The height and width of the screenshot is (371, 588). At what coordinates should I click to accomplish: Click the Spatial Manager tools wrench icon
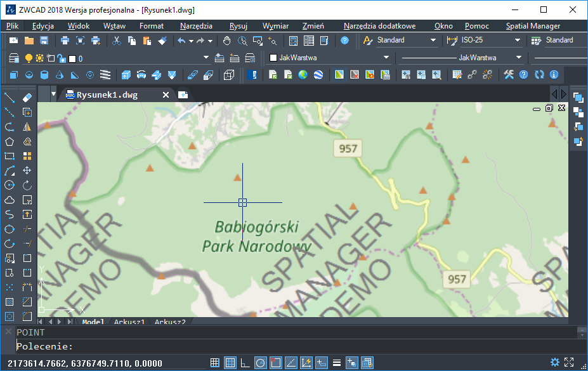pos(509,75)
